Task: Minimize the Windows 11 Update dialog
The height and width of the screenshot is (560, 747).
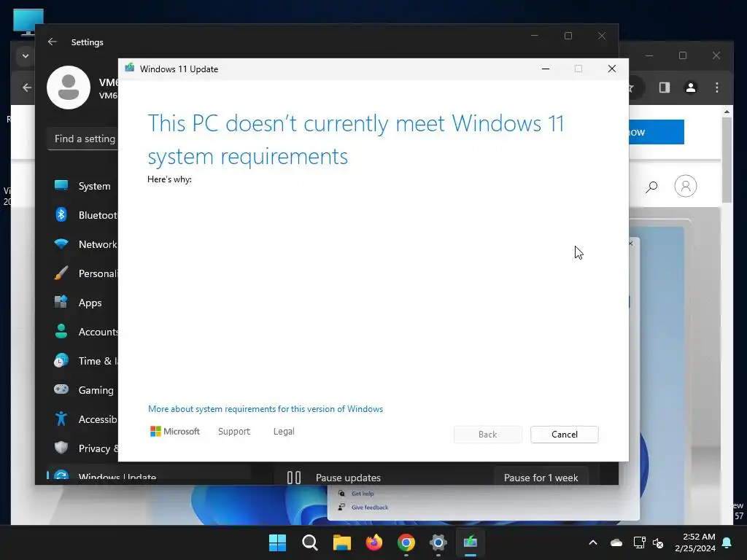Action: [x=546, y=69]
